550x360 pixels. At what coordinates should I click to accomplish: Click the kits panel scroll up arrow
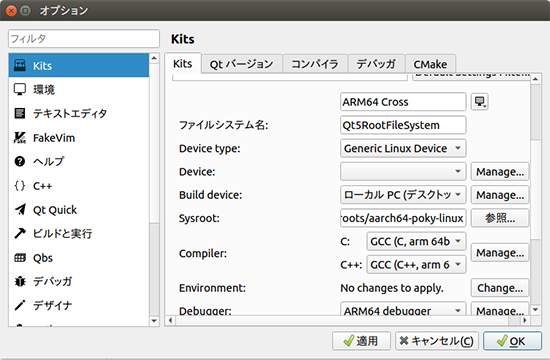pos(535,79)
